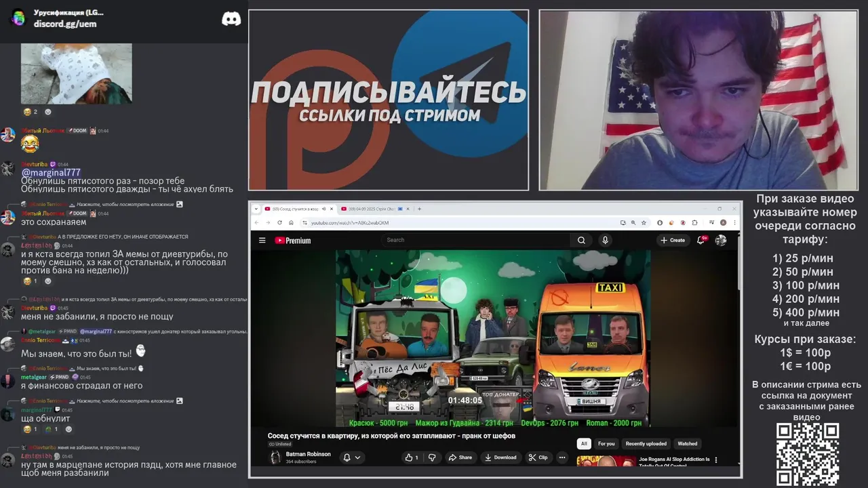The height and width of the screenshot is (488, 868).
Task: Add reaction with smiley icon under chat image
Action: (48, 112)
